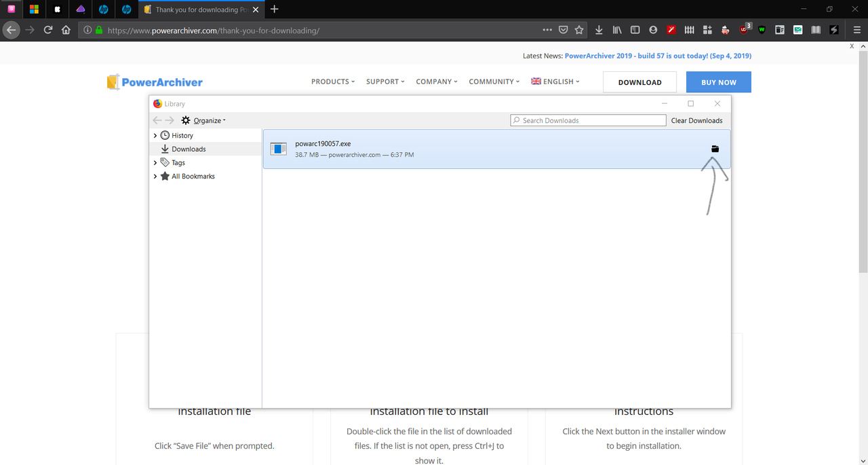Open the SUPPORT dropdown menu
The width and height of the screenshot is (868, 465).
385,81
